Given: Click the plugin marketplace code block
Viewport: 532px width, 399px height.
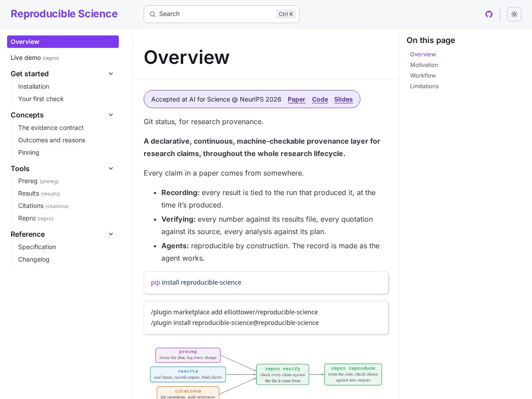Looking at the screenshot, I should coord(266,317).
